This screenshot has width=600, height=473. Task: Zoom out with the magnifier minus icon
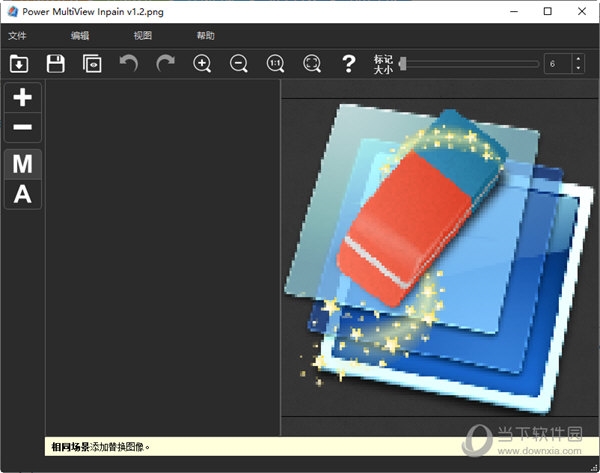pyautogui.click(x=239, y=64)
